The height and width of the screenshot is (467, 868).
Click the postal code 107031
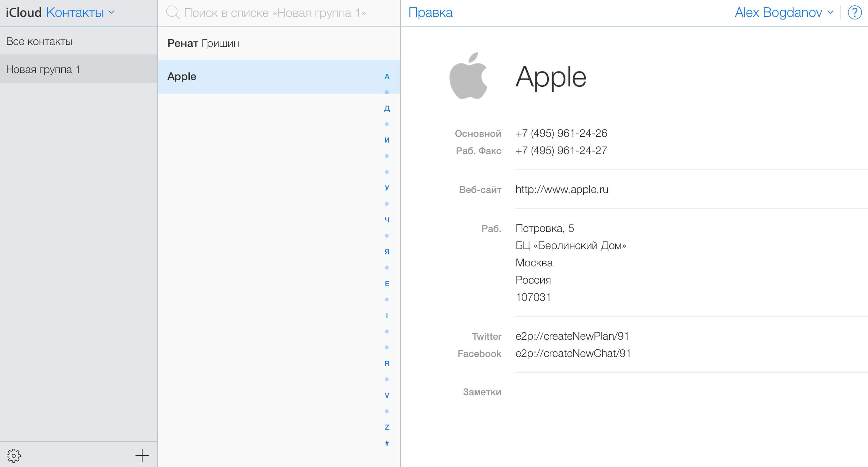tap(533, 297)
